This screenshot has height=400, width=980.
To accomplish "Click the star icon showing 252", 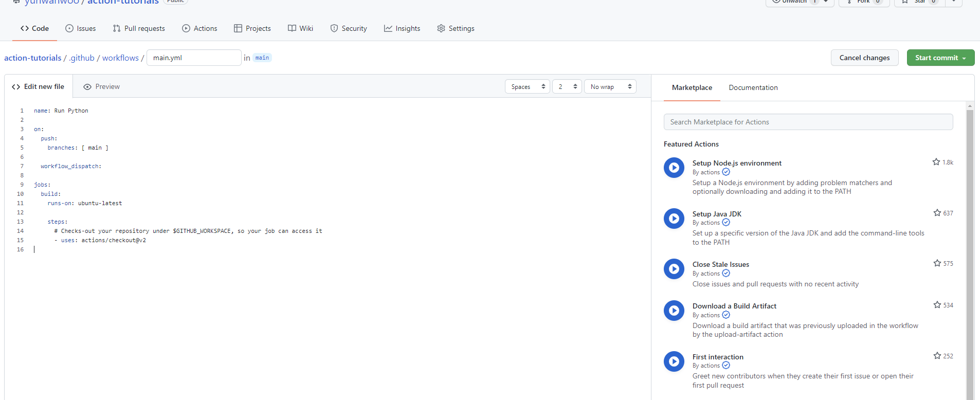I will click(x=937, y=356).
